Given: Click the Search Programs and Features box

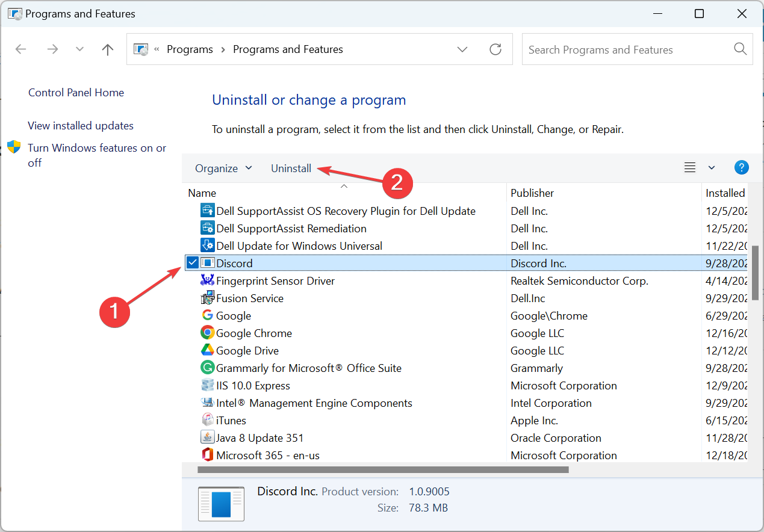Looking at the screenshot, I should pyautogui.click(x=637, y=49).
